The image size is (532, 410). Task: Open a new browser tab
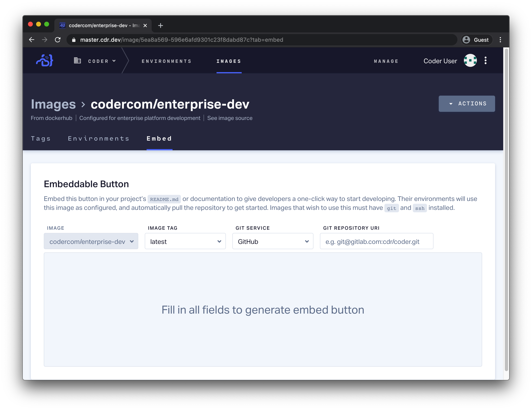[x=160, y=25]
